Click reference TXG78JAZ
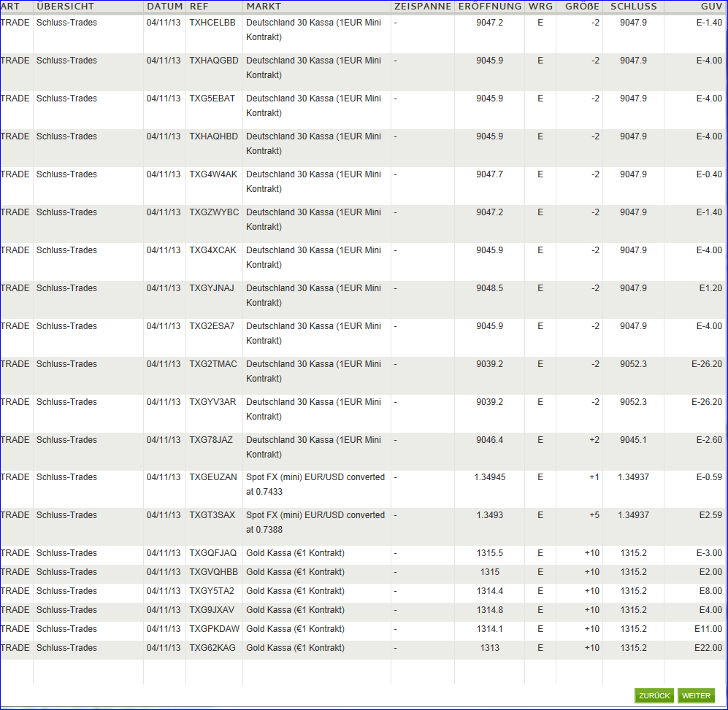728x710 pixels. click(x=211, y=440)
